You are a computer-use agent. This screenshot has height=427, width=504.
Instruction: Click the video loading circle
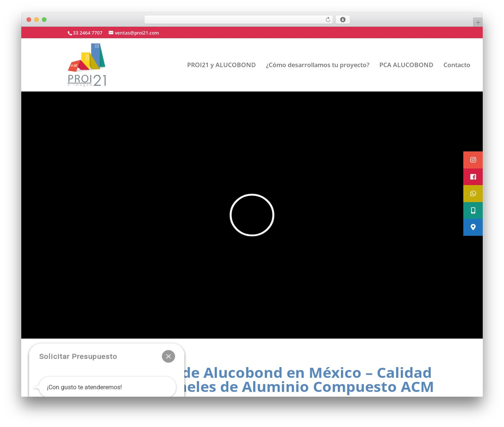(x=252, y=215)
